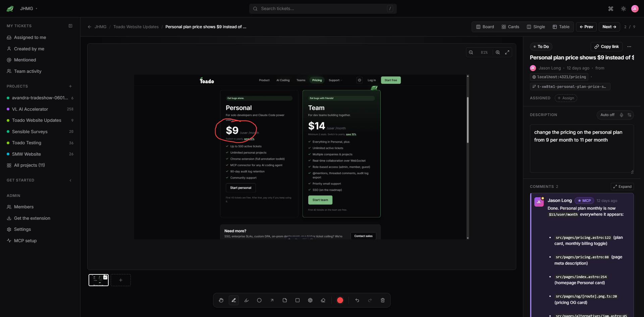View All projects (11)
This screenshot has width=644, height=317.
(x=40, y=165)
